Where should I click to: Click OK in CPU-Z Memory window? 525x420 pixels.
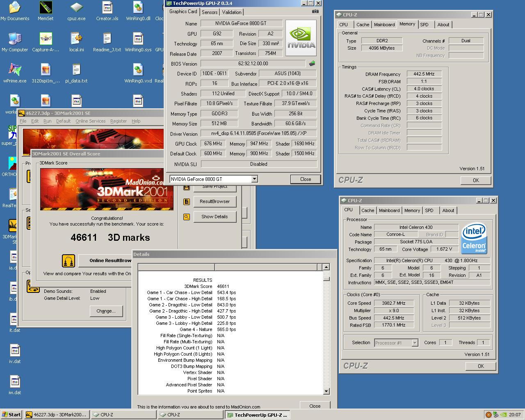click(x=476, y=180)
